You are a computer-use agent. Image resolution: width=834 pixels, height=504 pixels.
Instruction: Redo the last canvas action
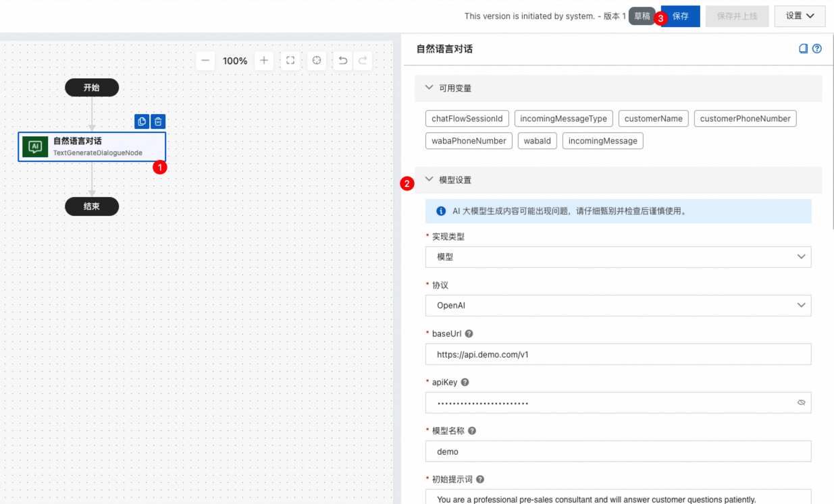363,61
